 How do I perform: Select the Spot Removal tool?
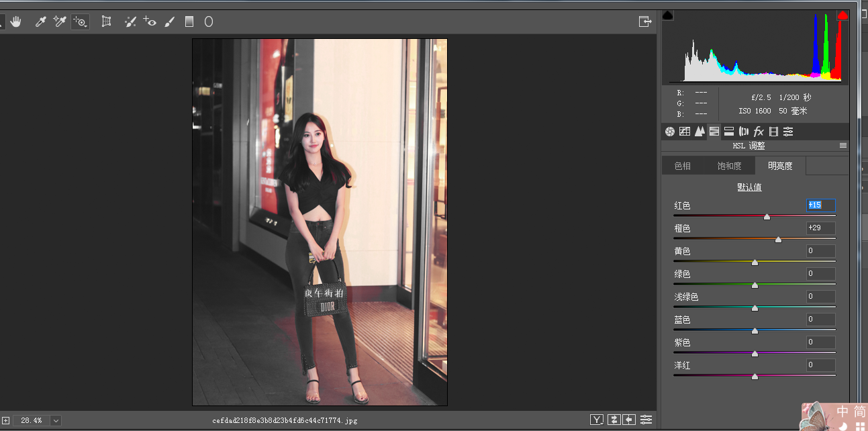pos(130,21)
